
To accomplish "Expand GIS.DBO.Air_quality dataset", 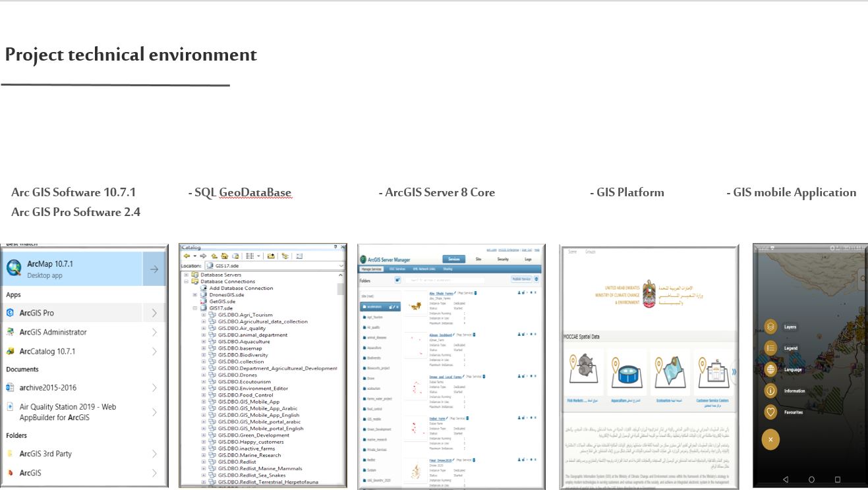I will [204, 328].
